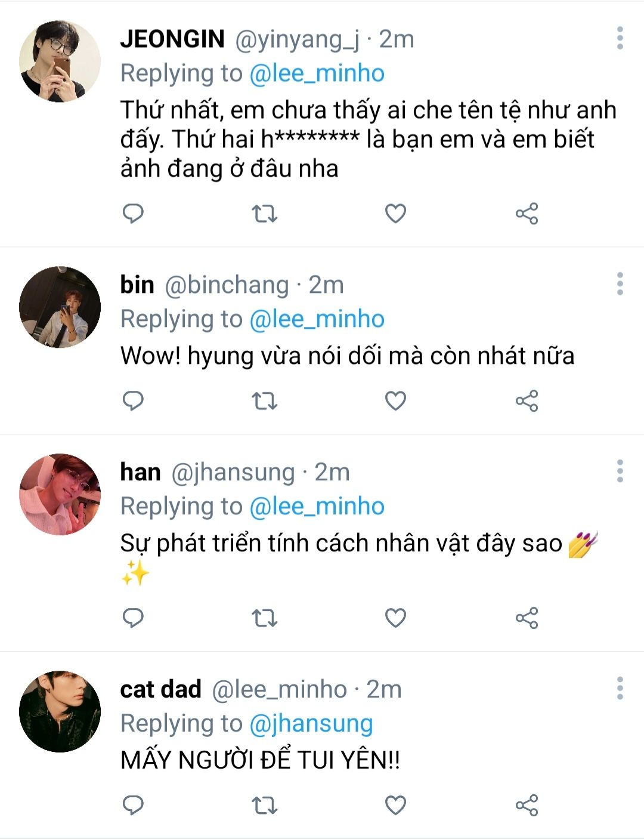The image size is (644, 839).
Task: Share JEONGIN's tweet
Action: [527, 213]
